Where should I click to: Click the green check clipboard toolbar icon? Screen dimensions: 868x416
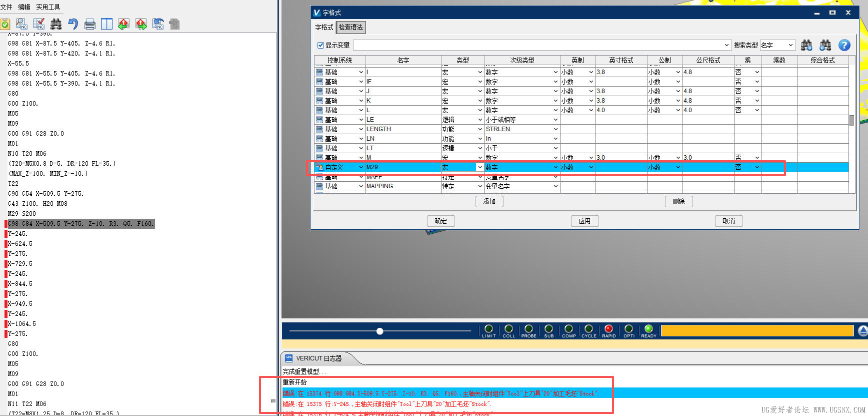pyautogui.click(x=5, y=24)
